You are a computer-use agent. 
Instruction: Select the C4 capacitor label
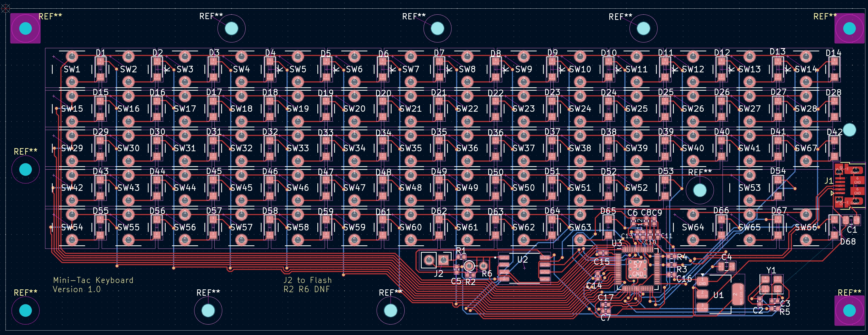coord(726,257)
